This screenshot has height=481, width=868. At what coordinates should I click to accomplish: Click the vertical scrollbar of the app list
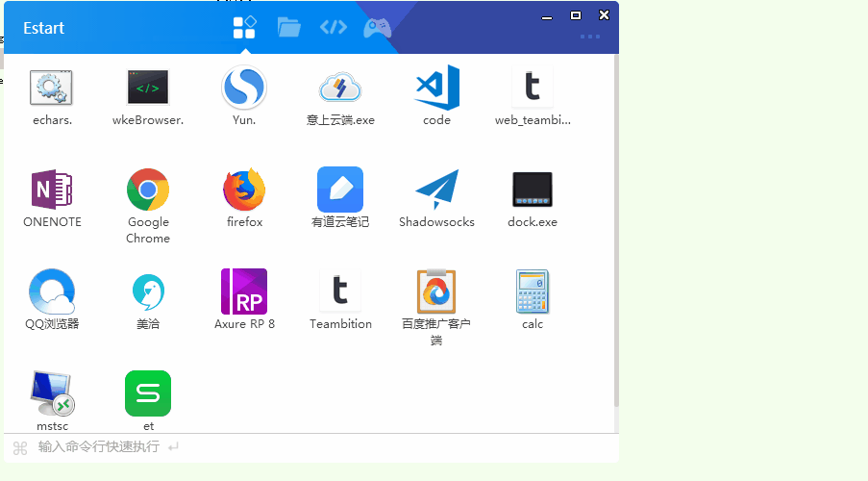pos(616,231)
